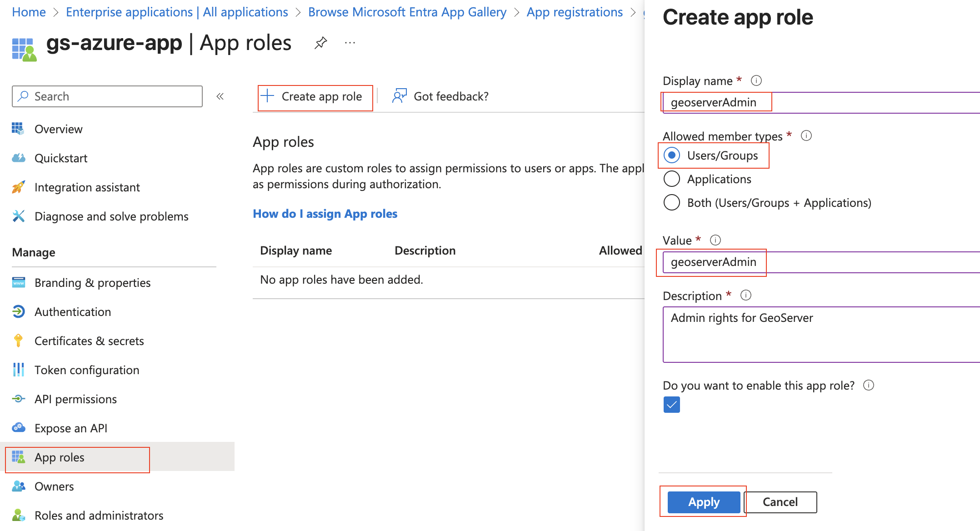The width and height of the screenshot is (980, 531).
Task: Select the API permissions arrow icon
Action: coord(18,399)
